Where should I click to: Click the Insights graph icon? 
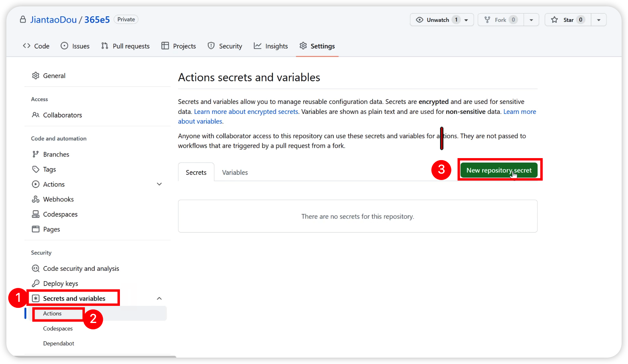(258, 46)
